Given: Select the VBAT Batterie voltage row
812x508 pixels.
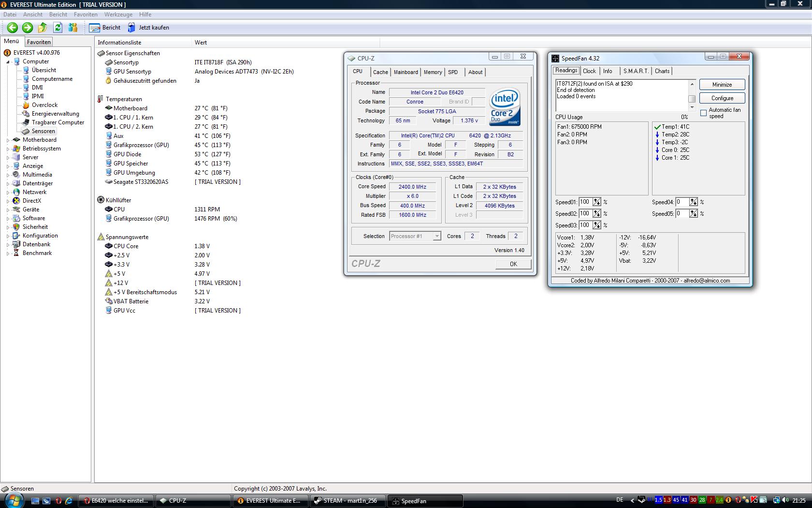Looking at the screenshot, I should point(131,301).
